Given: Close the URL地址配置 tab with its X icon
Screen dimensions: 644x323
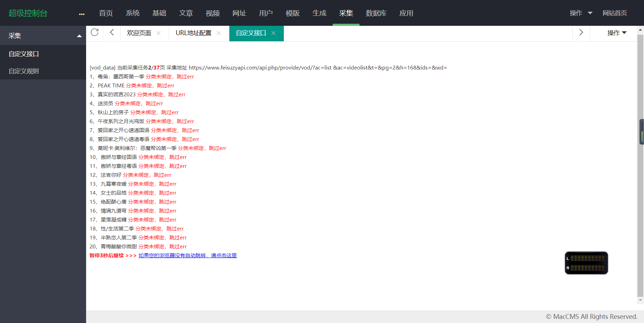Looking at the screenshot, I should click(218, 33).
